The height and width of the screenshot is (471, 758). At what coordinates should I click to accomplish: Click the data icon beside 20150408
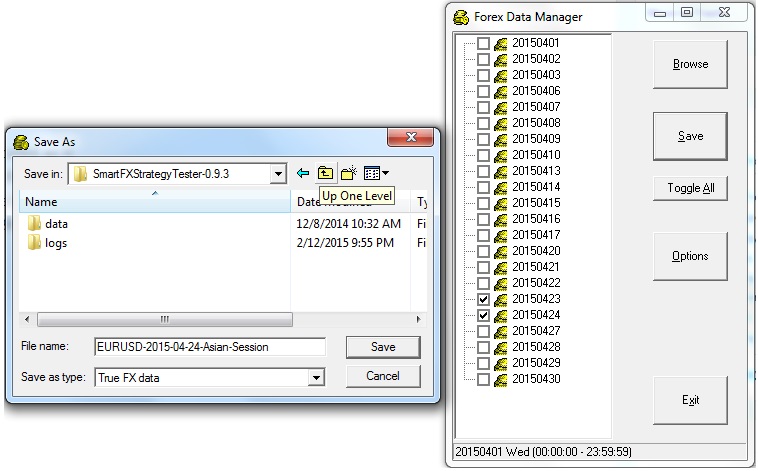pos(501,123)
